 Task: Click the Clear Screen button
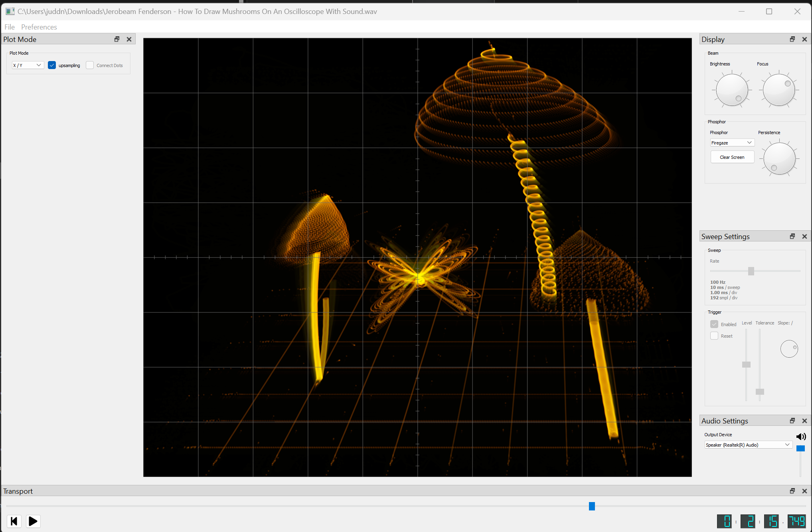click(732, 157)
